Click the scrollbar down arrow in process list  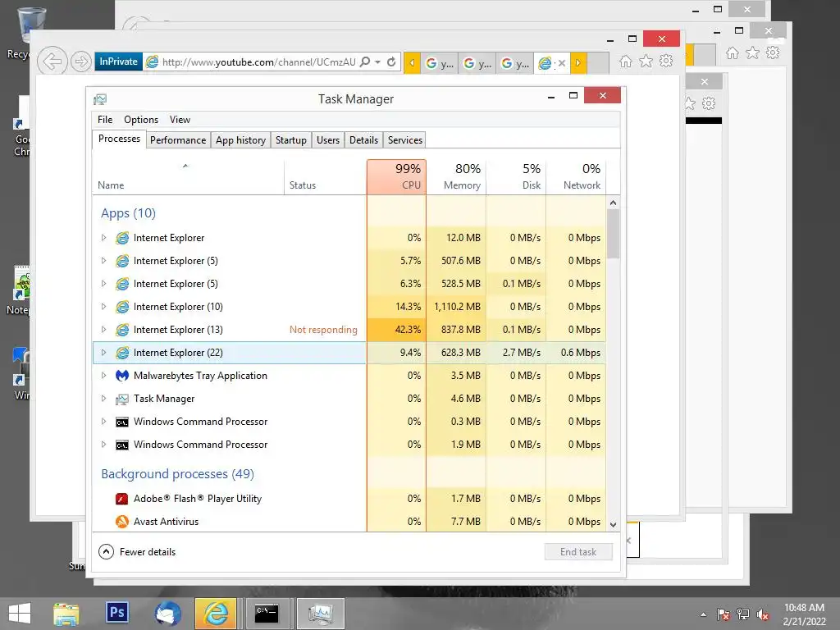coord(614,525)
